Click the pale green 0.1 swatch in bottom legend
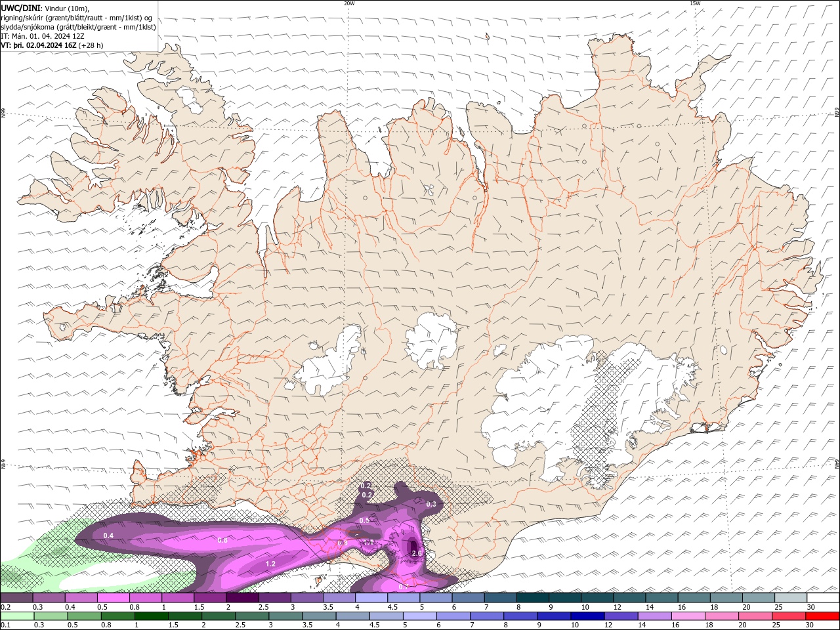 click(17, 616)
